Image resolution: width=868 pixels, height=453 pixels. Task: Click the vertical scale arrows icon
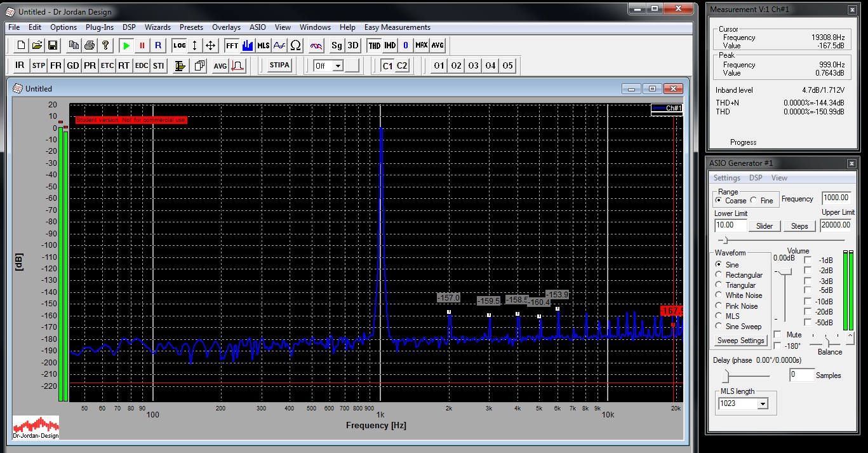pyautogui.click(x=195, y=45)
